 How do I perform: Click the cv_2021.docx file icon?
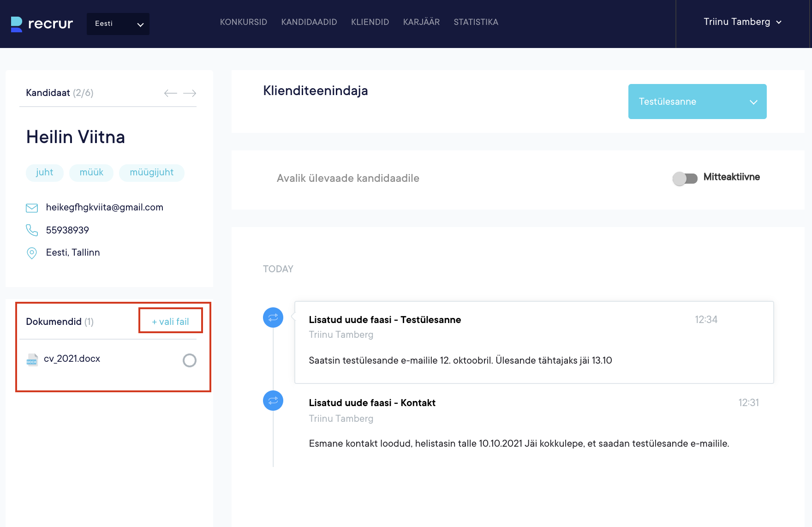(x=32, y=360)
